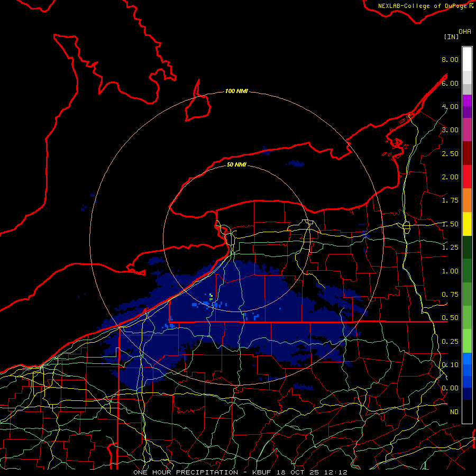Select the dark red swatch beside 2.50
476x476 pixels.
coord(467,153)
